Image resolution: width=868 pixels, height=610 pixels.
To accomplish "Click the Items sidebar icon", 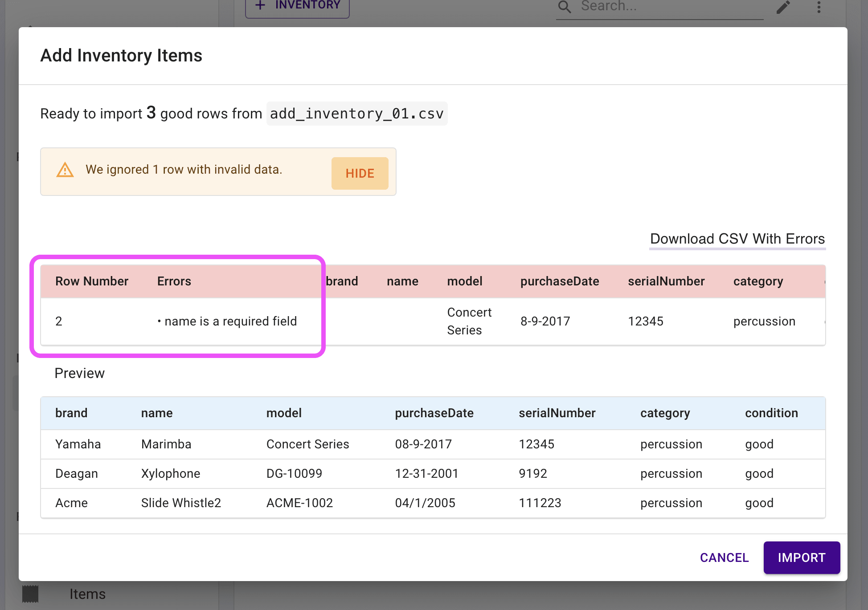I will point(30,594).
